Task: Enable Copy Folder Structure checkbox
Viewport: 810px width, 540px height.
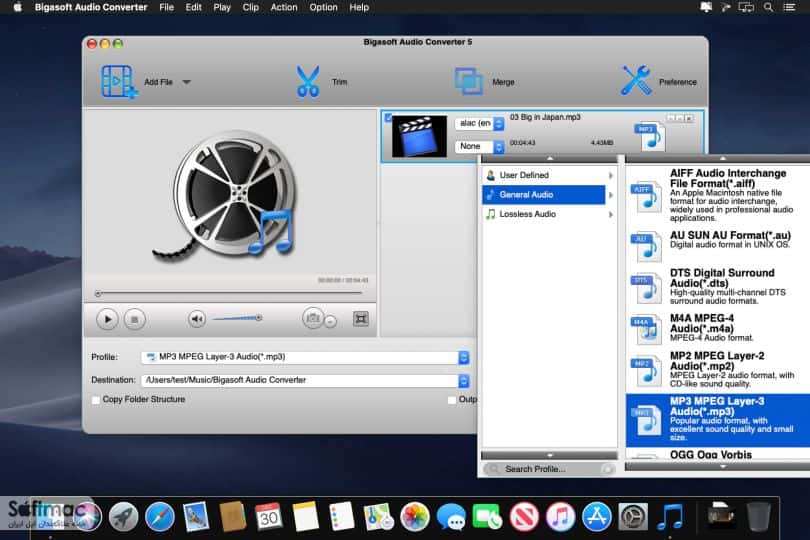Action: pyautogui.click(x=96, y=400)
